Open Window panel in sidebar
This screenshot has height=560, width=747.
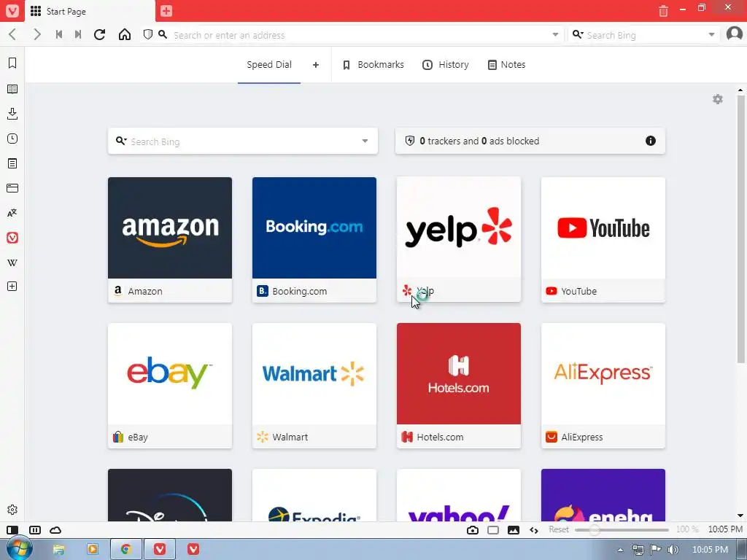(12, 188)
